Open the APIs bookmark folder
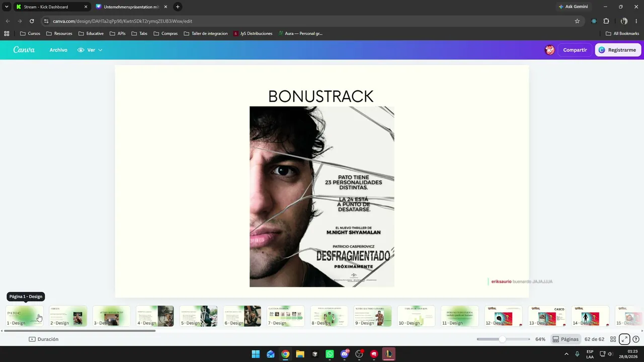This screenshot has height=362, width=644. coord(118,34)
